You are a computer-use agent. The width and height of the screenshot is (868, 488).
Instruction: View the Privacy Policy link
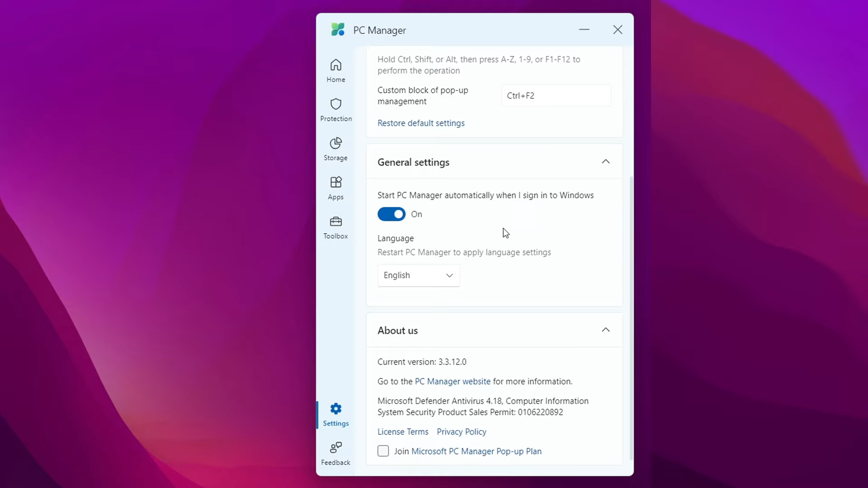462,432
